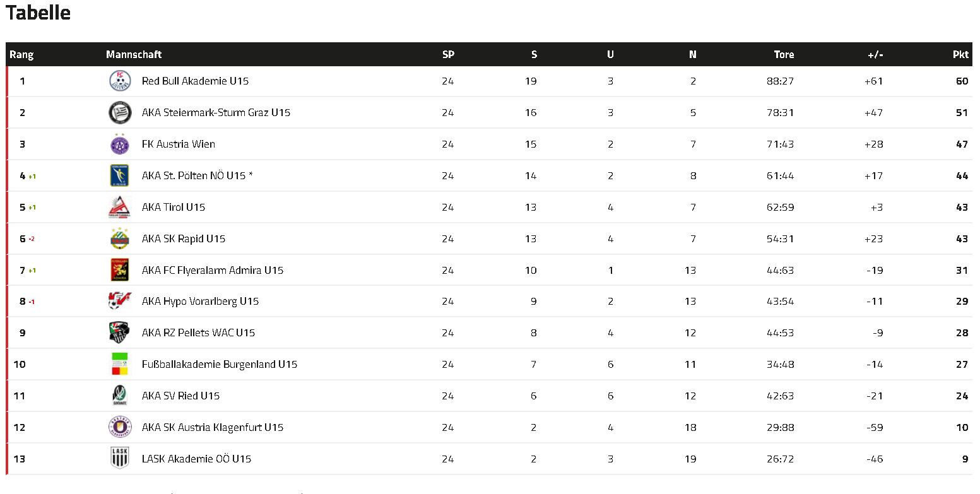Click the FK Austria Wien club crest
The height and width of the screenshot is (494, 980).
120,144
